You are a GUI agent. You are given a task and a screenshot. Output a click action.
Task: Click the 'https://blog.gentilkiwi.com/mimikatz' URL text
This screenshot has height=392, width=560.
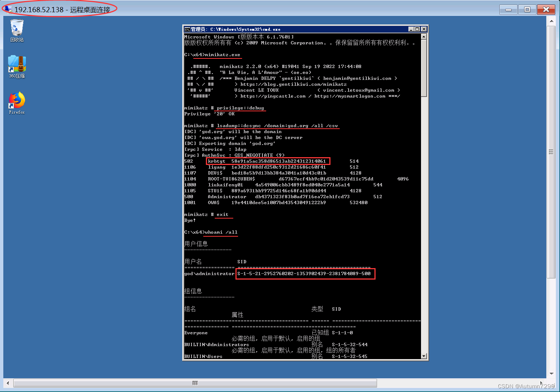click(x=293, y=84)
